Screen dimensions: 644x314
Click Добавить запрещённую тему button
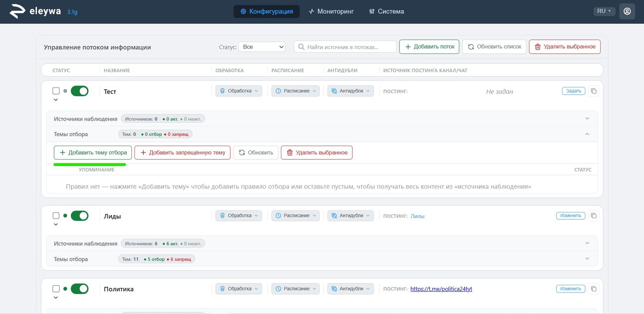[182, 153]
